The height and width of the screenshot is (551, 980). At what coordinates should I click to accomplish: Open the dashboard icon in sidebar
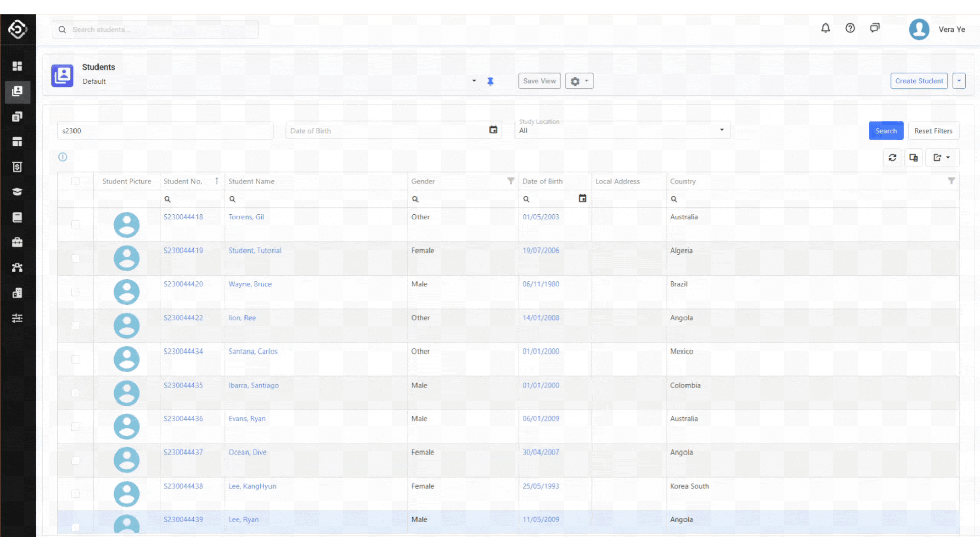[17, 66]
